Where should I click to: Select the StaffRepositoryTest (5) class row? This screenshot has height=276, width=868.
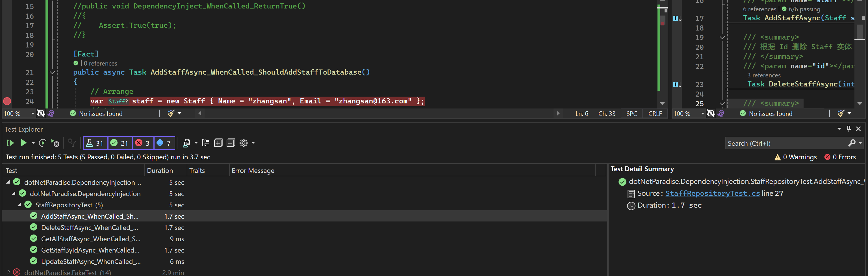coord(305,205)
